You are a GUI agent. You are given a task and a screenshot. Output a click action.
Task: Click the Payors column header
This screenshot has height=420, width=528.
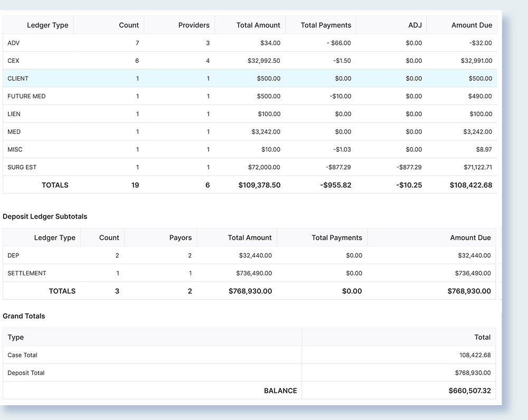(x=180, y=238)
